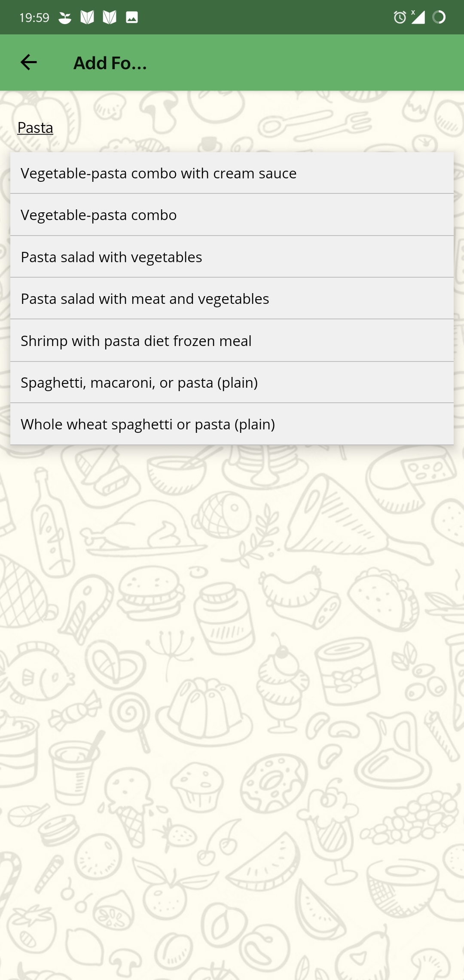
Task: Click the image notification icon
Action: [x=132, y=18]
